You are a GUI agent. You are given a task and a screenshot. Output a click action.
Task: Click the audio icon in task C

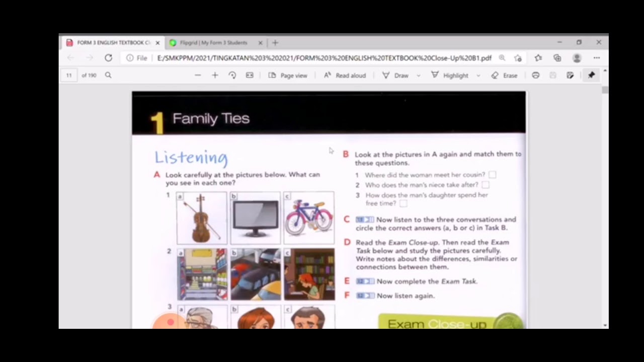pos(365,220)
